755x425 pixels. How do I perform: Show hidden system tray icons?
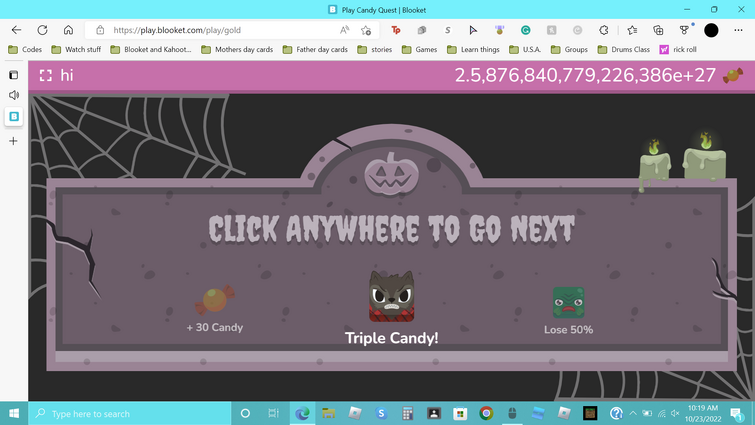coord(633,413)
